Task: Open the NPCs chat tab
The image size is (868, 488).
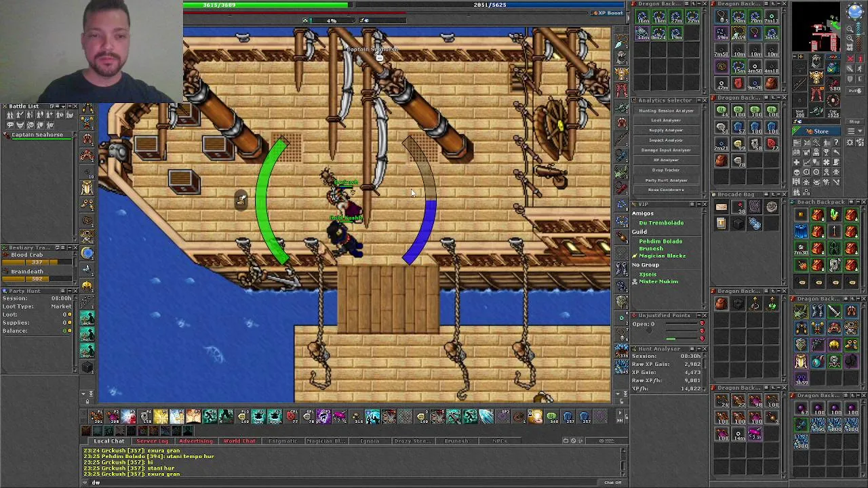Action: point(500,441)
